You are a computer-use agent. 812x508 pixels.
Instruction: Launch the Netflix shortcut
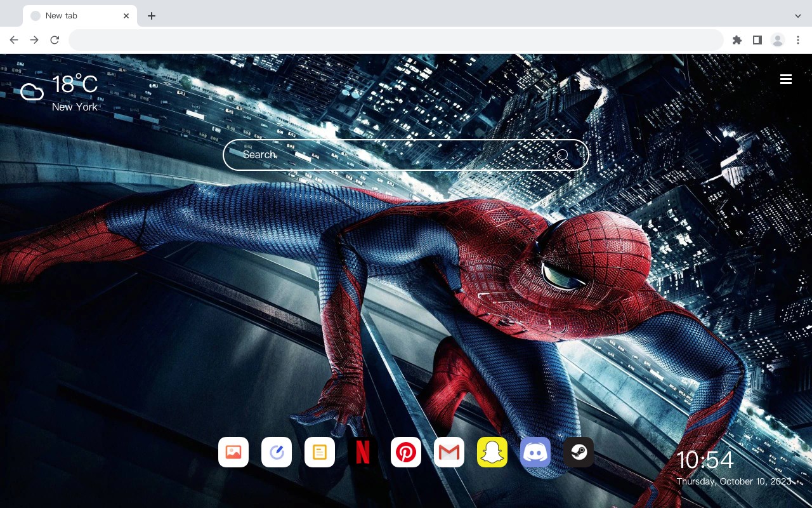pos(363,452)
